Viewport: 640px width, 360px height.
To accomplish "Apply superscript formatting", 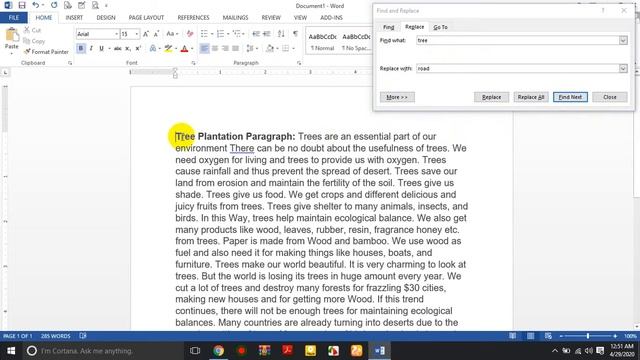I will (x=138, y=49).
